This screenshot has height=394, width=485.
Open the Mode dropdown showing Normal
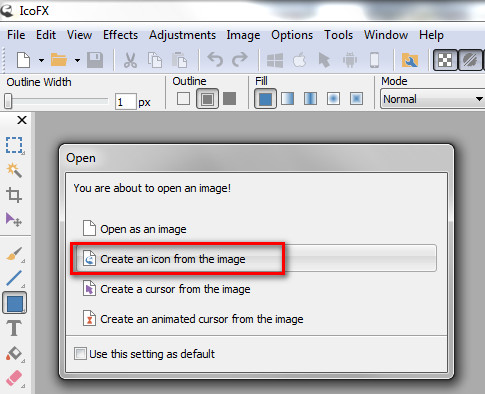(433, 99)
